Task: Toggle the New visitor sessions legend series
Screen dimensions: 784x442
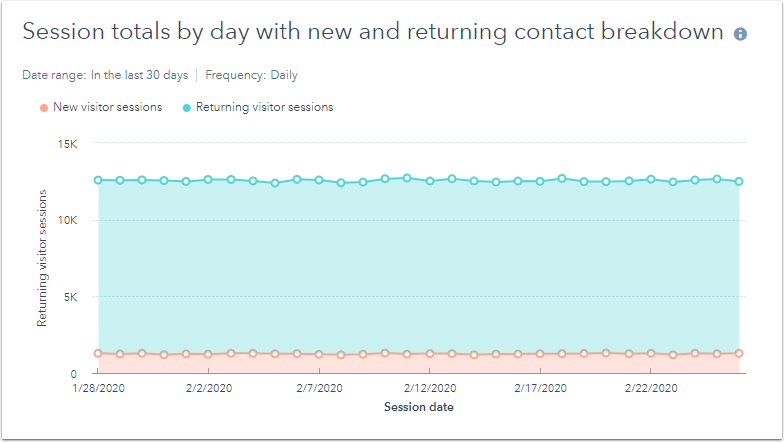Action: 107,108
